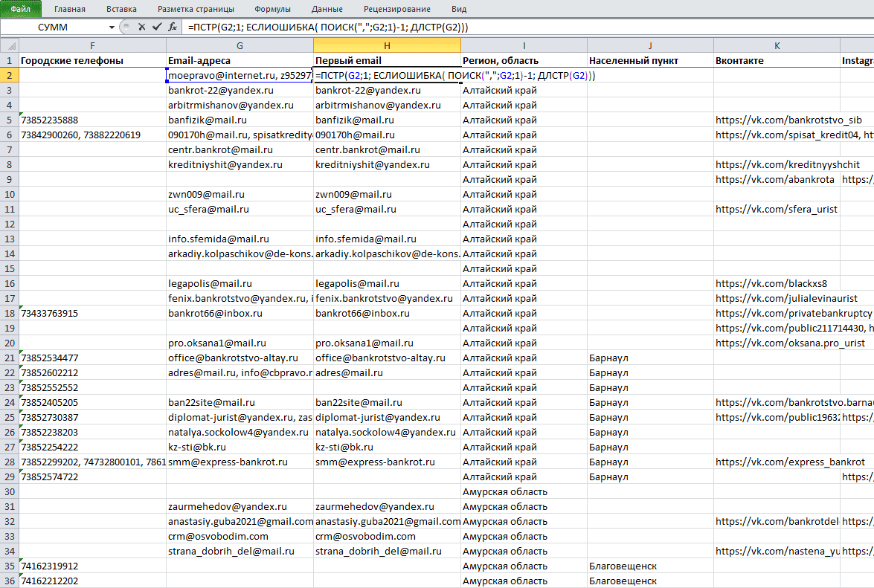The height and width of the screenshot is (588, 874).
Task: Select column H header
Action: 387,45
